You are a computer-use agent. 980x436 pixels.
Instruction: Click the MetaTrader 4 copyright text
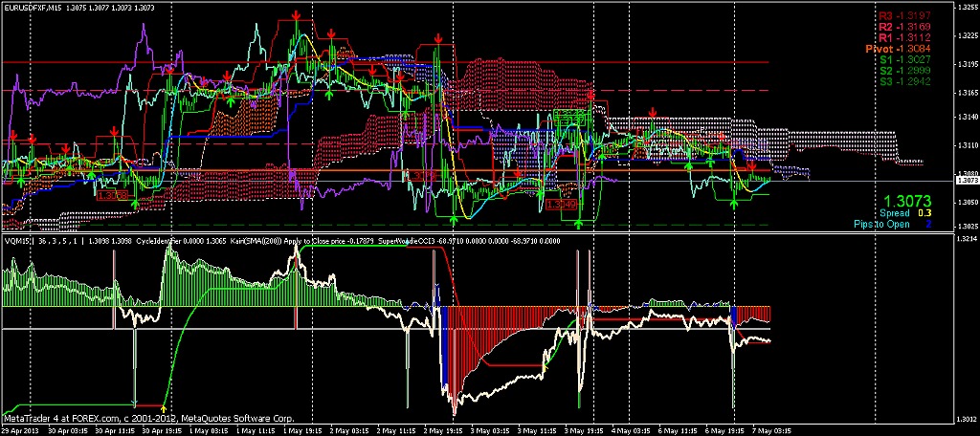pos(148,419)
